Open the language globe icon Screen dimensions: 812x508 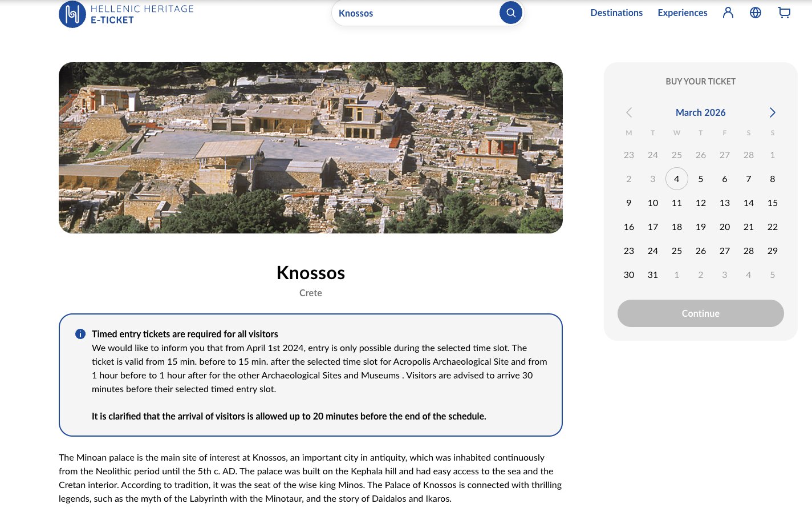[756, 13]
